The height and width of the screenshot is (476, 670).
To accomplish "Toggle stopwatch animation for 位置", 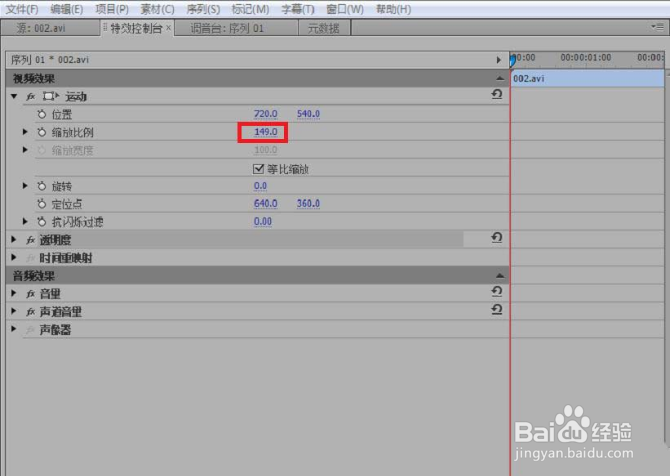I will (41, 114).
